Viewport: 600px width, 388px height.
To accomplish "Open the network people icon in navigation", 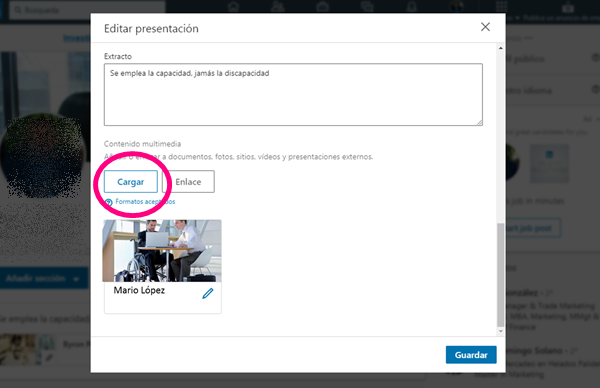I will (x=278, y=7).
